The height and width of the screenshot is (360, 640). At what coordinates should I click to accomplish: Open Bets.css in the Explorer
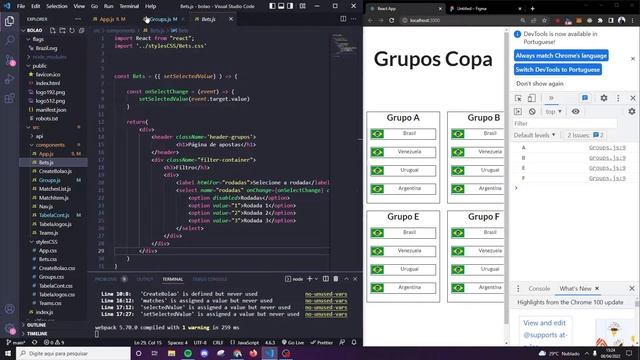[48, 259]
